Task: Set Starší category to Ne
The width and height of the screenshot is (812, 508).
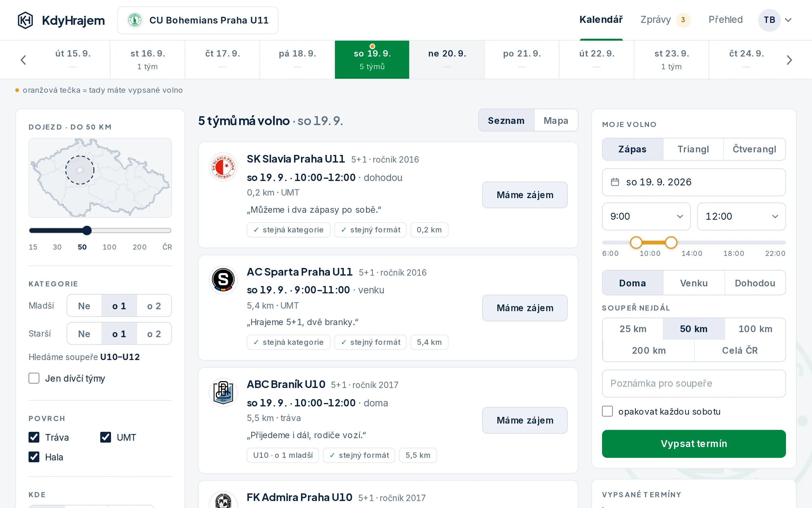Action: point(84,334)
